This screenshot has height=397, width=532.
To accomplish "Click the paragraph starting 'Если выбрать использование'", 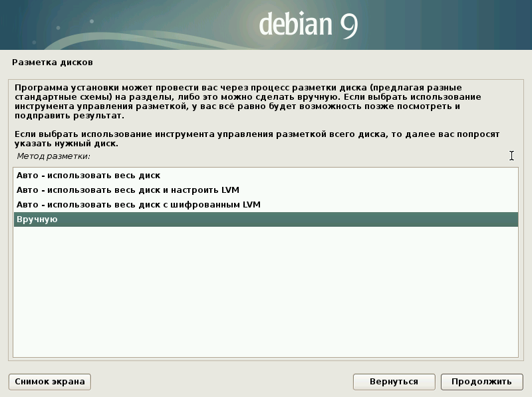I will coord(257,139).
